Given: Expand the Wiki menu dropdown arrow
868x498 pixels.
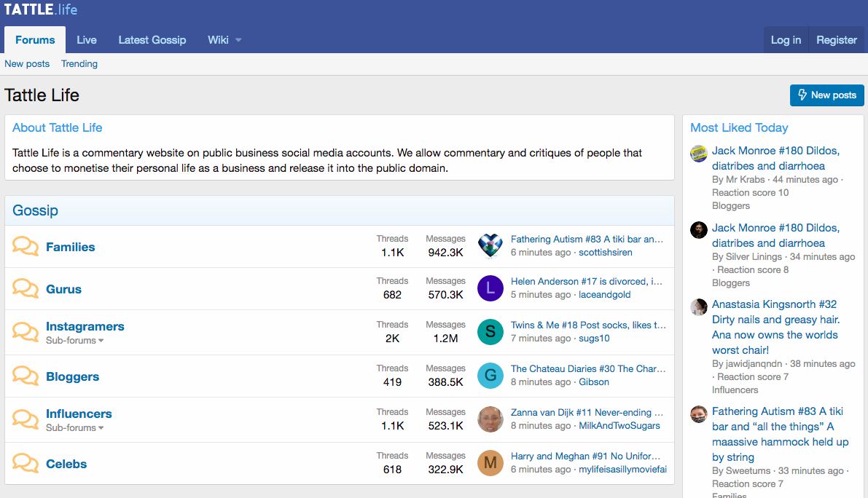Looking at the screenshot, I should tap(238, 40).
